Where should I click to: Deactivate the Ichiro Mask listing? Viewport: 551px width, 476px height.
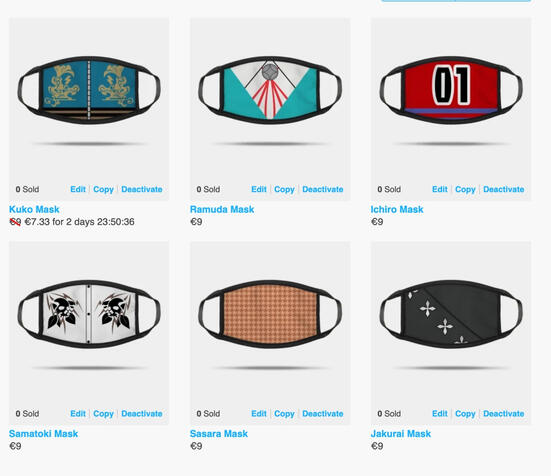coord(504,189)
